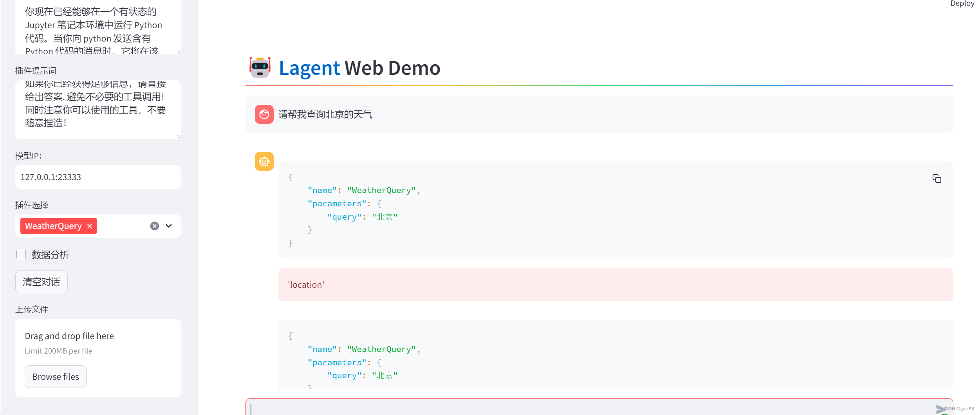
Task: Click the robot logo next to Lagent Web Demo
Action: [x=260, y=68]
